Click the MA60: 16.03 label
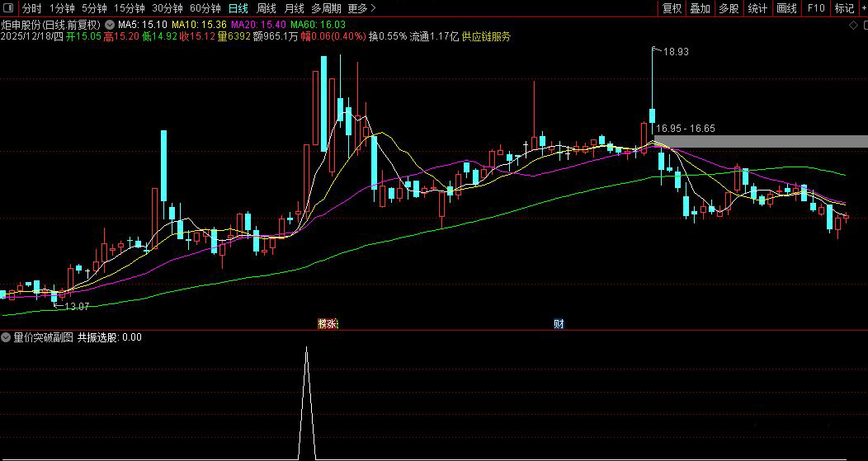 click(318, 25)
